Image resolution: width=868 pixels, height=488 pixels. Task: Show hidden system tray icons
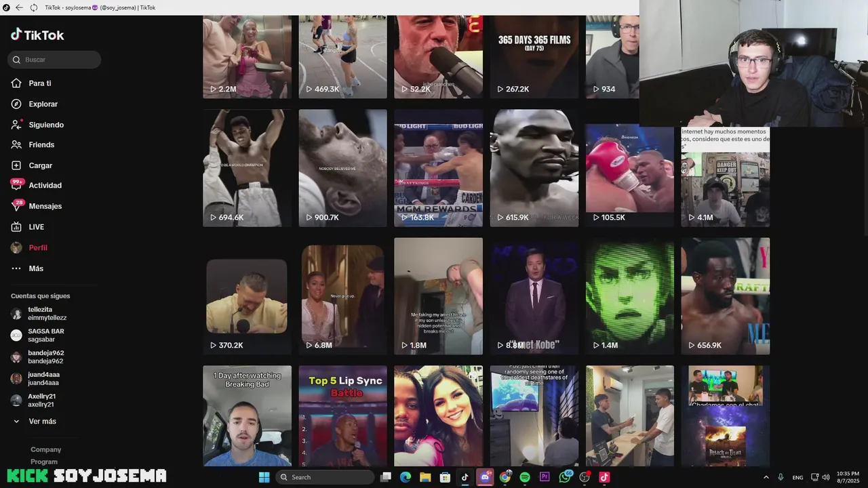tap(766, 477)
